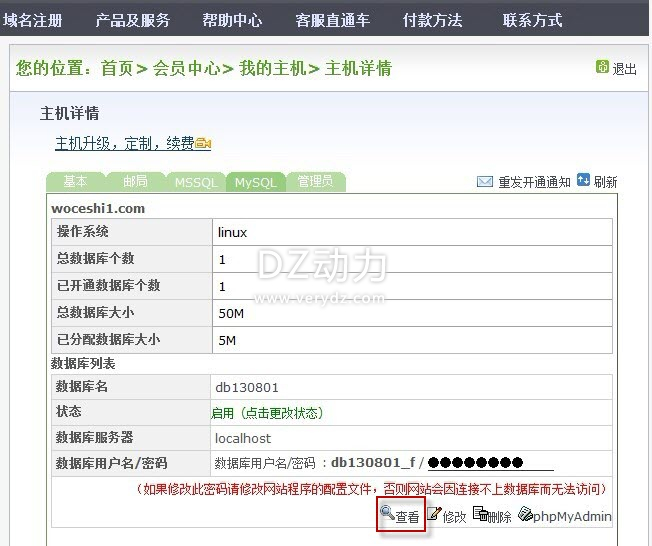The width and height of the screenshot is (652, 546).
Task: Go to 我的主机 in the breadcrumb
Action: (273, 68)
